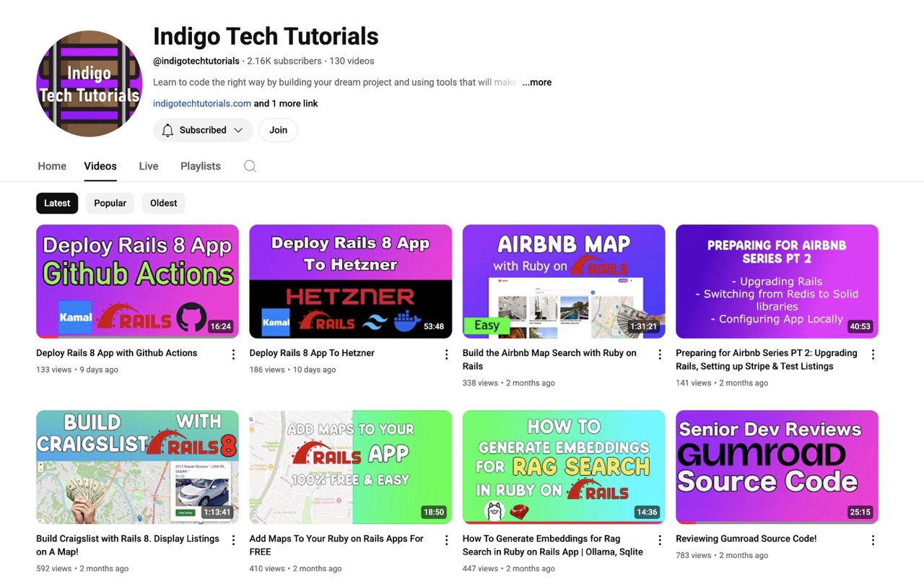Click title 'Build Craigslist with Rails 8. Display Listings'
The width and height of the screenshot is (924, 584).
coord(128,545)
